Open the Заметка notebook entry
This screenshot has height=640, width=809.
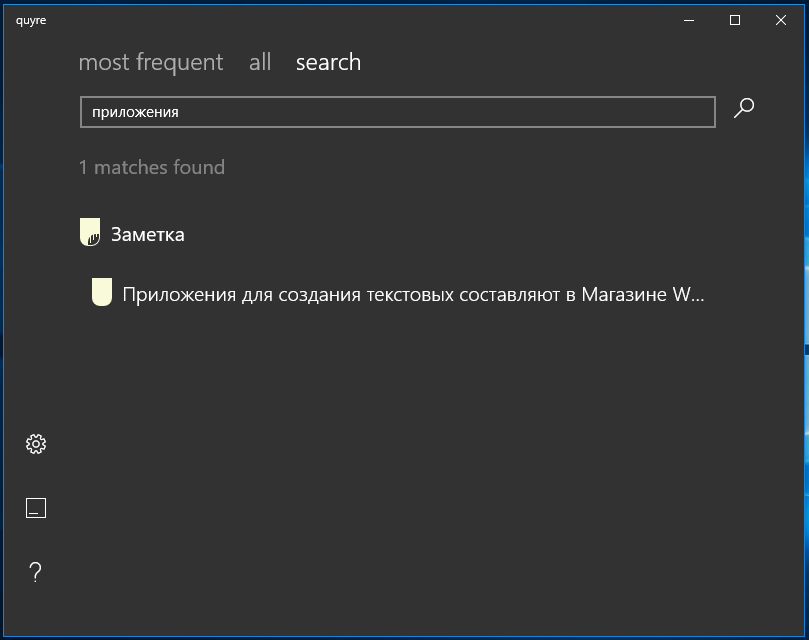click(x=148, y=234)
